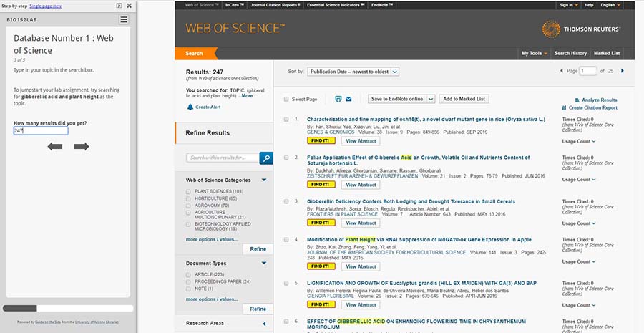Click View Abstract for result 4

(x=361, y=266)
